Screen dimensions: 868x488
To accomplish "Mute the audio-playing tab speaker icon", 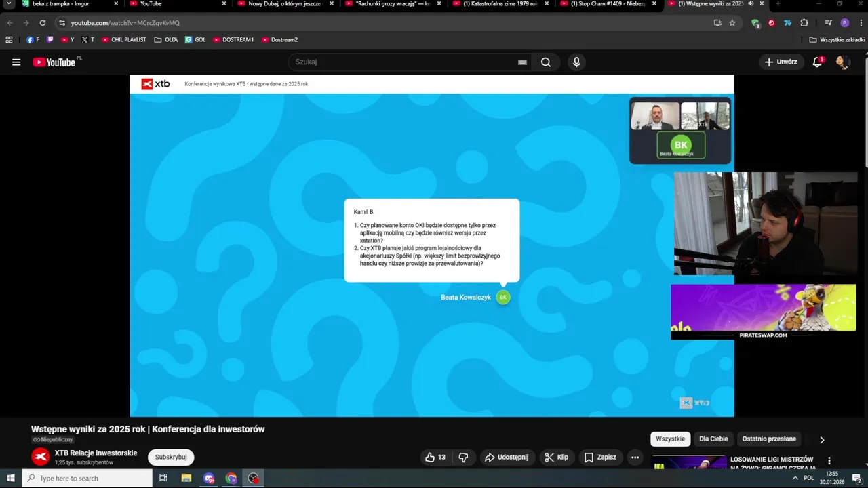I will pyautogui.click(x=751, y=4).
